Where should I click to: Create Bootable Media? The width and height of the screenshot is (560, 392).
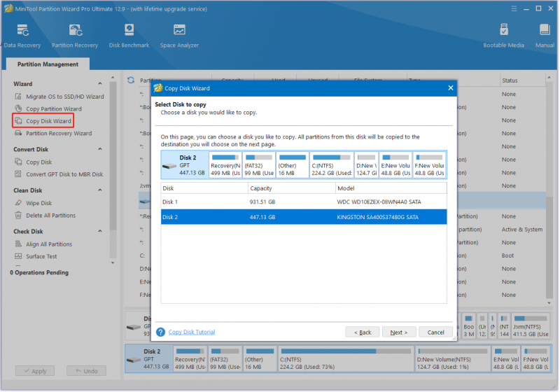[503, 36]
